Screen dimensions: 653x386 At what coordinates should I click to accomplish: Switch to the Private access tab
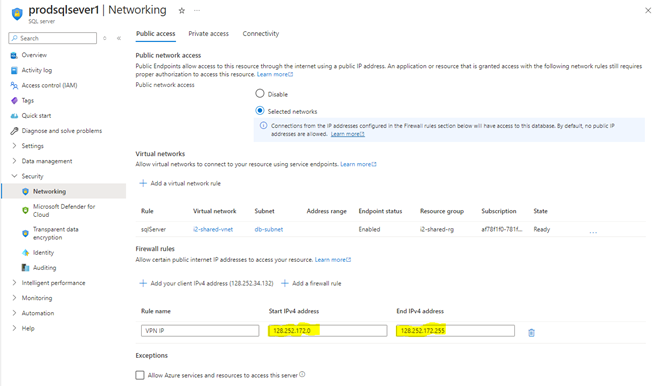coord(208,34)
